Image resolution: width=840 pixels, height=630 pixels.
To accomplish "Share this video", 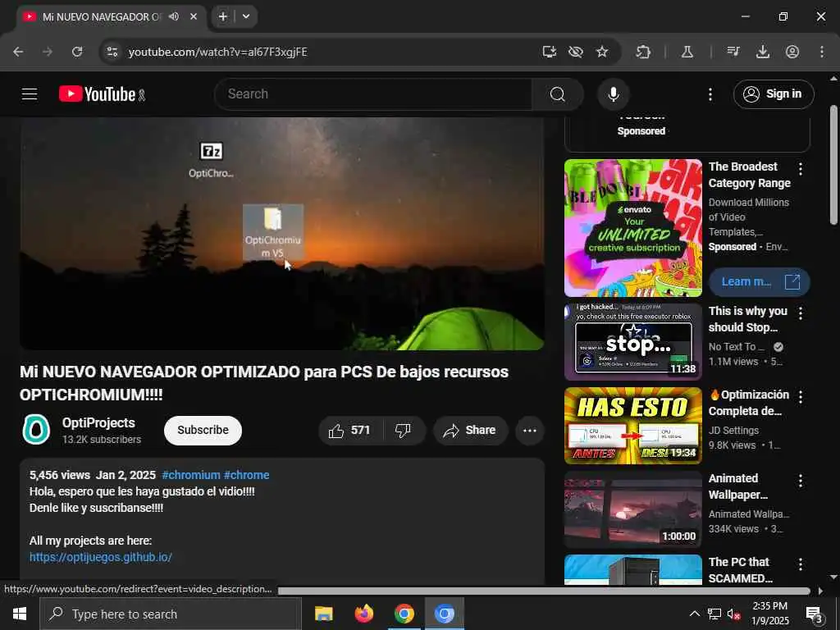I will (x=470, y=431).
